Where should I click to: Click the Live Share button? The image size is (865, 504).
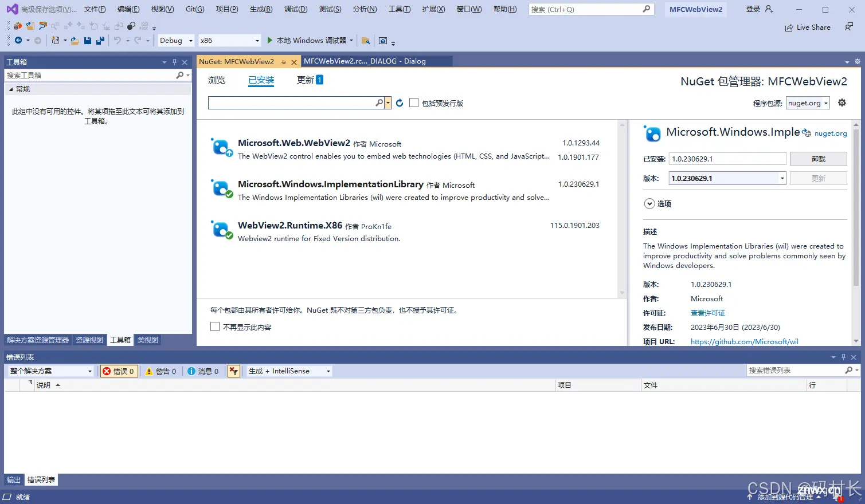point(808,27)
